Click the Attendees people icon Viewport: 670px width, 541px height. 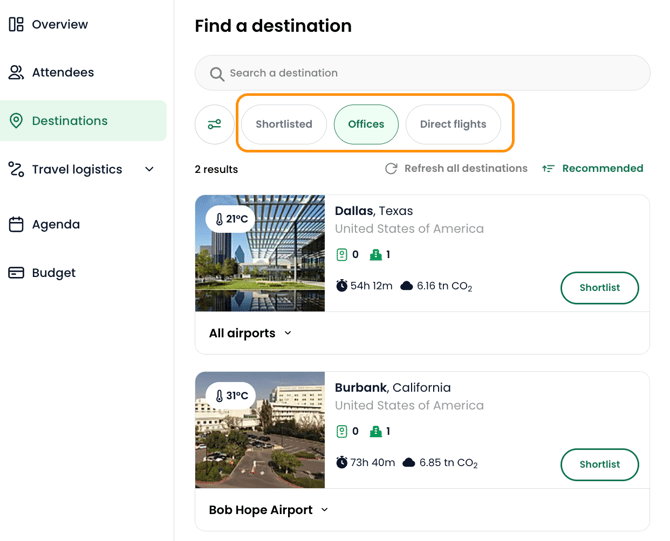(x=16, y=72)
